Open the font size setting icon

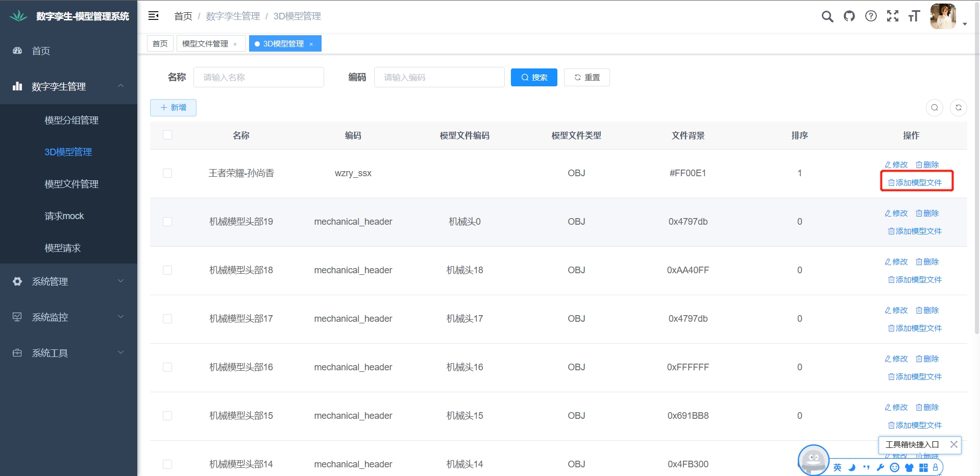(x=914, y=16)
